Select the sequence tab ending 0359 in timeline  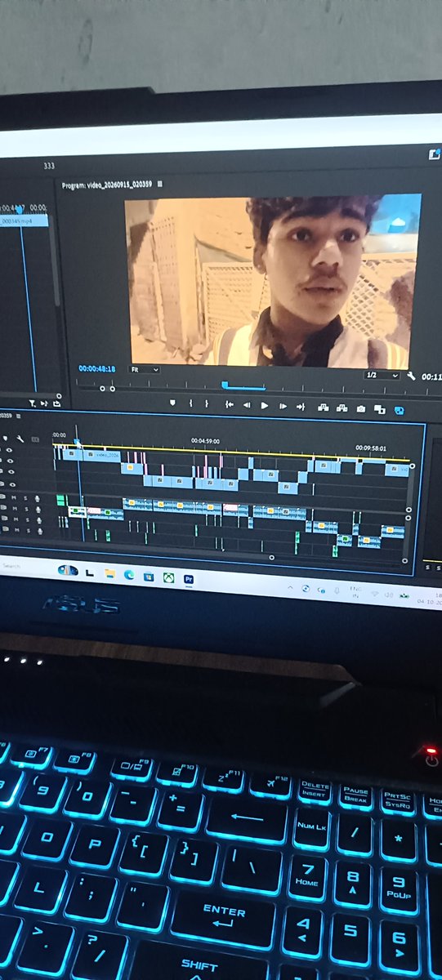pos(6,416)
